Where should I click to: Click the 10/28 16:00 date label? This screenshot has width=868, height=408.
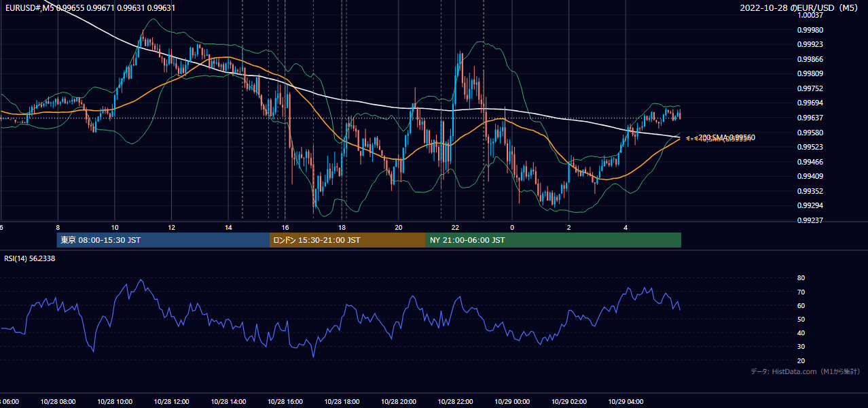pyautogui.click(x=285, y=402)
